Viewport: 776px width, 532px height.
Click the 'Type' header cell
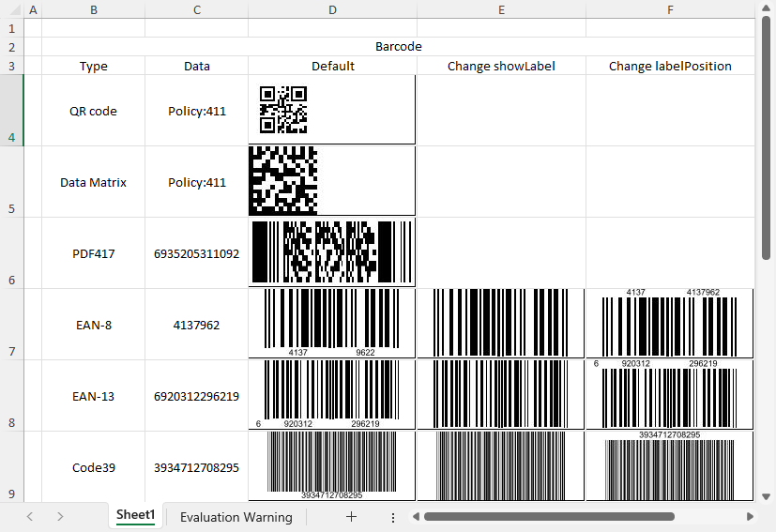[94, 66]
